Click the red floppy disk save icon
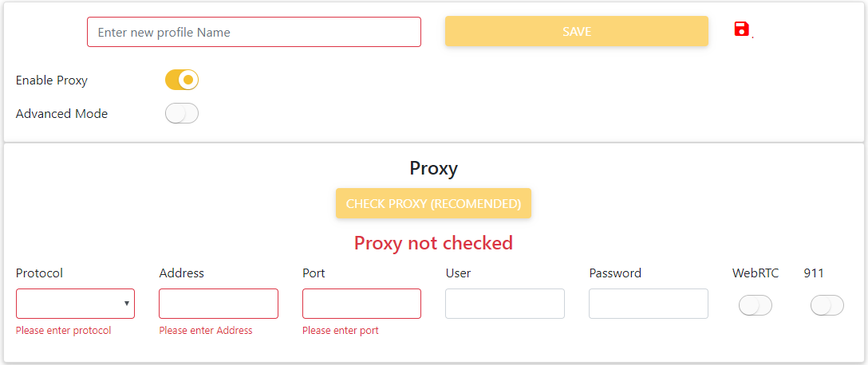Image resolution: width=868 pixels, height=365 pixels. click(742, 29)
